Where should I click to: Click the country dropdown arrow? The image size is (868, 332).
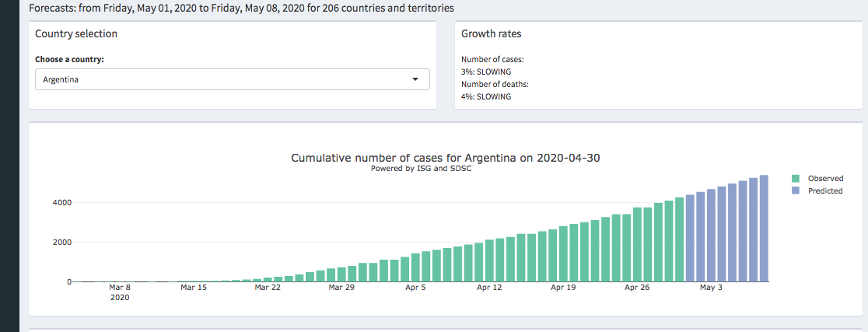pyautogui.click(x=415, y=79)
